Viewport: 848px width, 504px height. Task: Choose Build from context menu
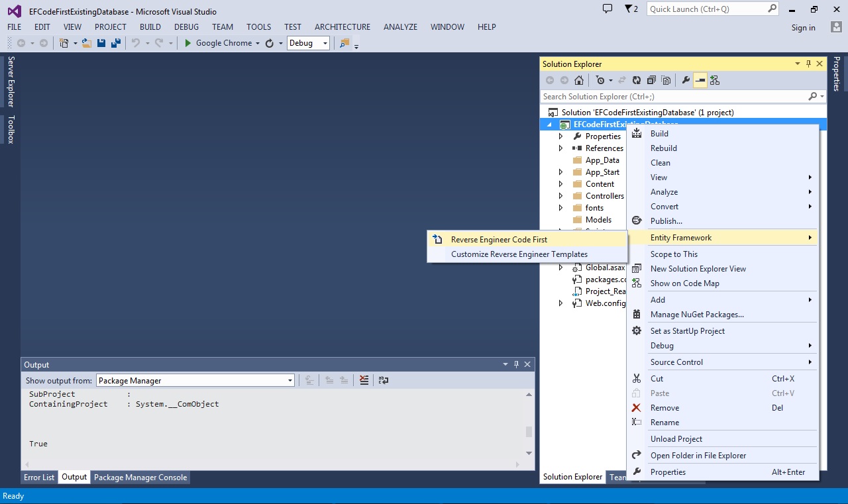[x=723, y=134]
